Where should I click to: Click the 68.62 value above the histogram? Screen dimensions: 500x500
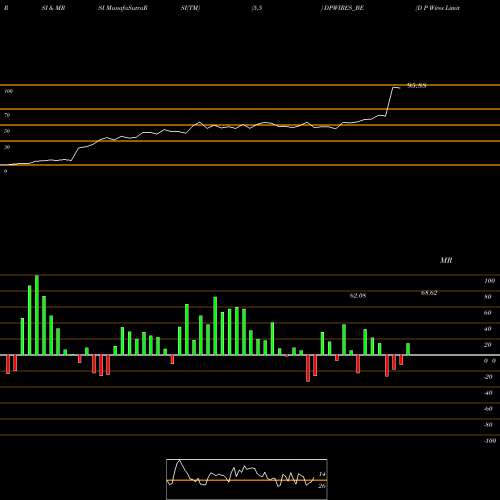point(429,293)
